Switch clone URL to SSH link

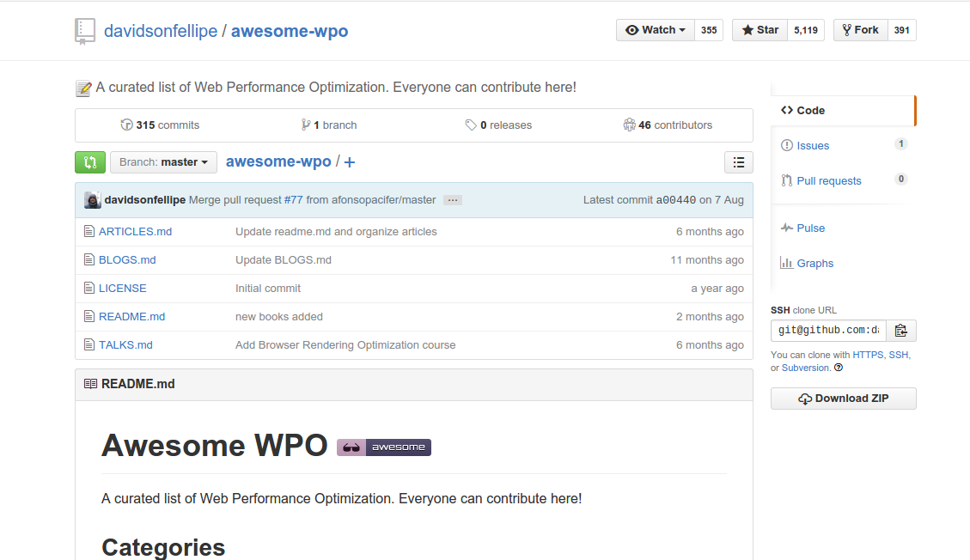pyautogui.click(x=898, y=355)
